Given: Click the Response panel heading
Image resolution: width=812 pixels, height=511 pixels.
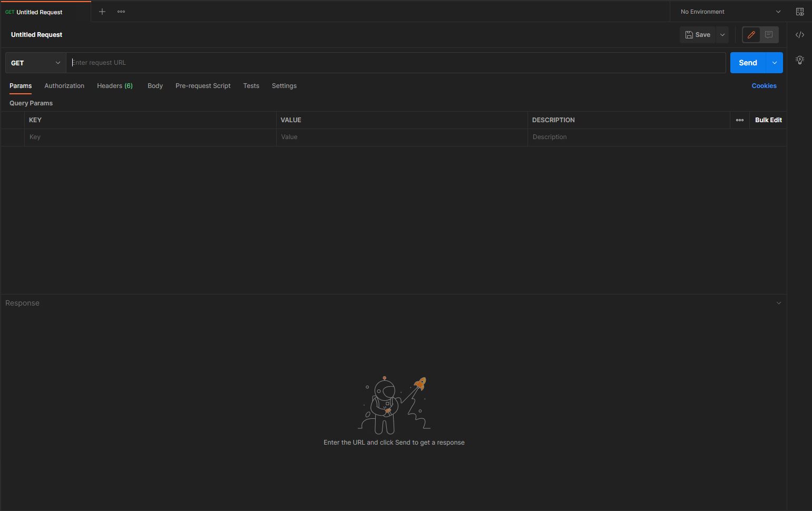Looking at the screenshot, I should [x=22, y=303].
